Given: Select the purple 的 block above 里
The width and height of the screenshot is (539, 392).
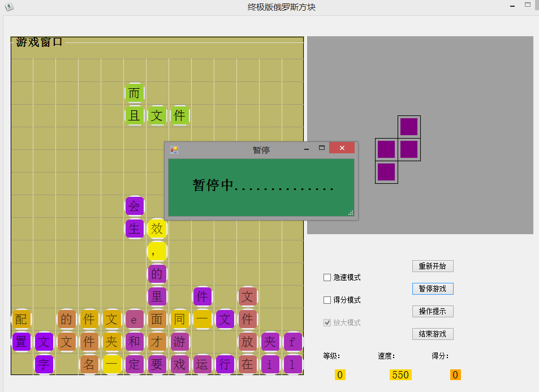Looking at the screenshot, I should 157,274.
